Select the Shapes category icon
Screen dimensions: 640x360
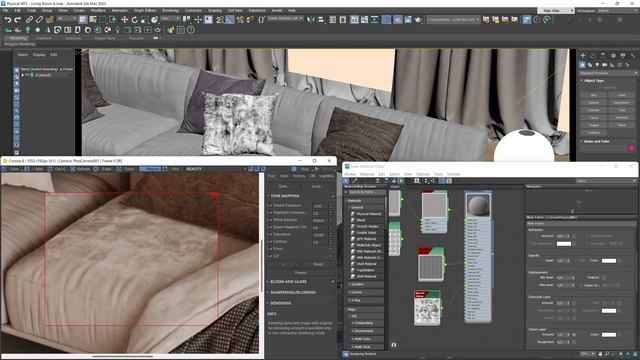(x=590, y=65)
